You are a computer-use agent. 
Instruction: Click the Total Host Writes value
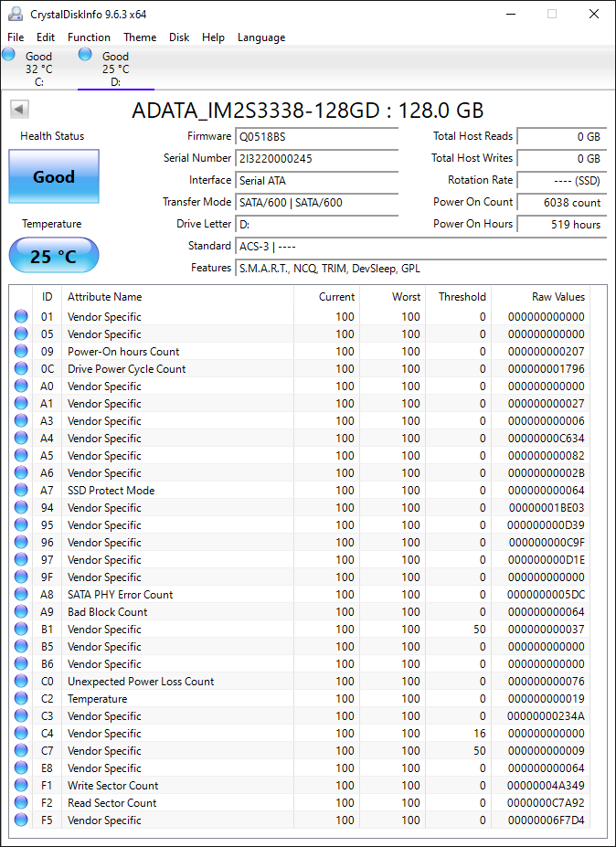562,158
